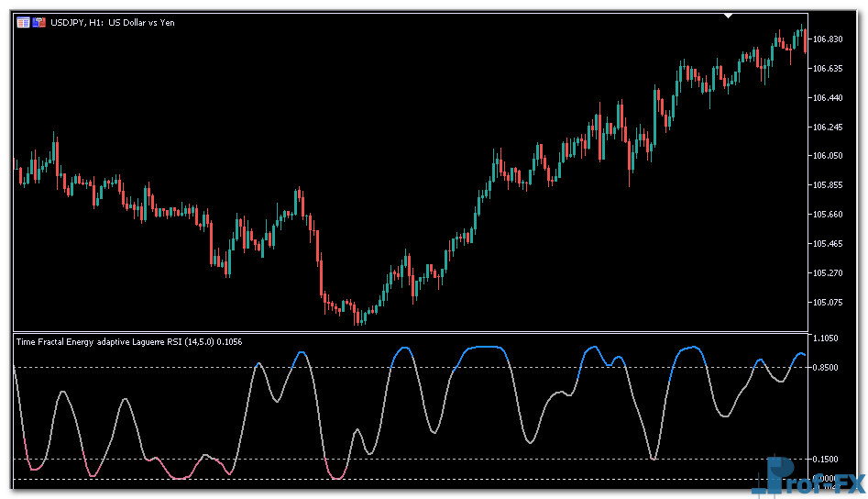Click the chart shift triangle marker
868x499 pixels.
pyautogui.click(x=728, y=16)
